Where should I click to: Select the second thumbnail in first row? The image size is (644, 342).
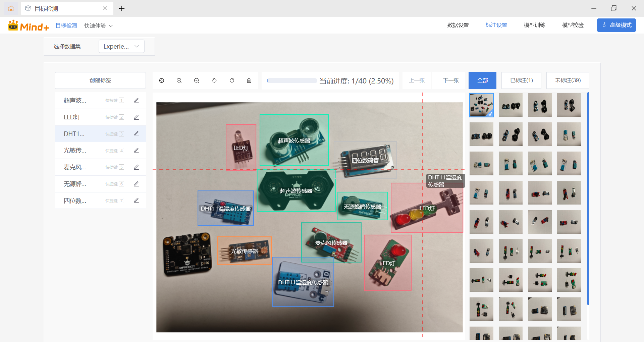coord(511,105)
